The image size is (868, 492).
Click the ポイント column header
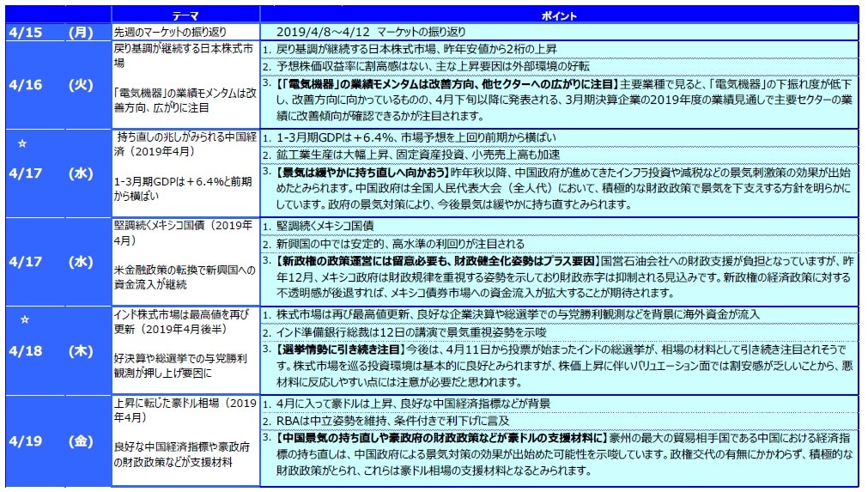(x=559, y=15)
